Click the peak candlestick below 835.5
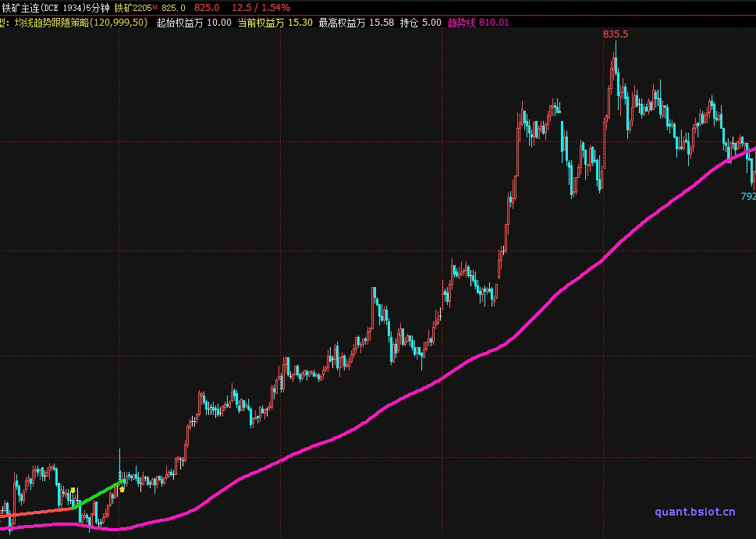Screen dimensions: 756x539 [x=616, y=62]
